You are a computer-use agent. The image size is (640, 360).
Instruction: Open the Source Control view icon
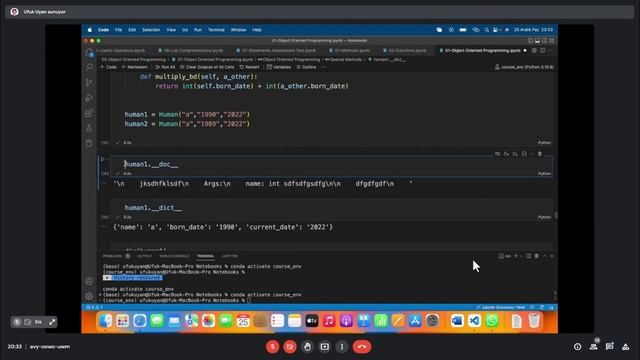(89, 82)
